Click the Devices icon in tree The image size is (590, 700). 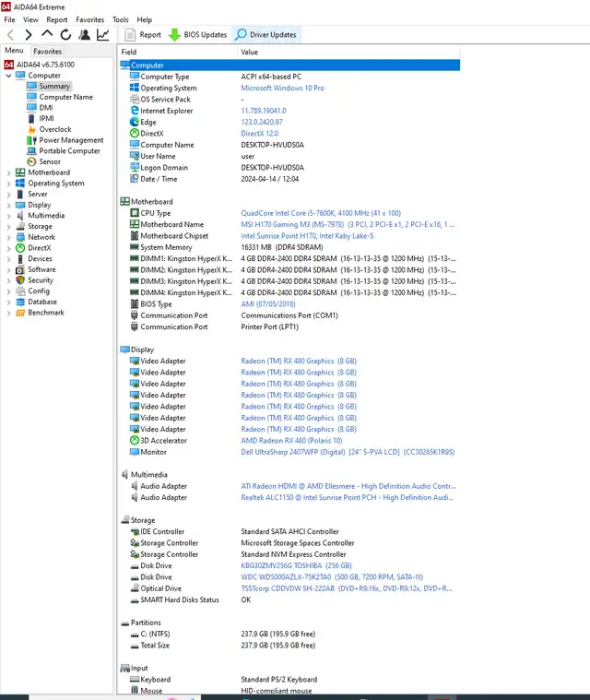(x=20, y=258)
